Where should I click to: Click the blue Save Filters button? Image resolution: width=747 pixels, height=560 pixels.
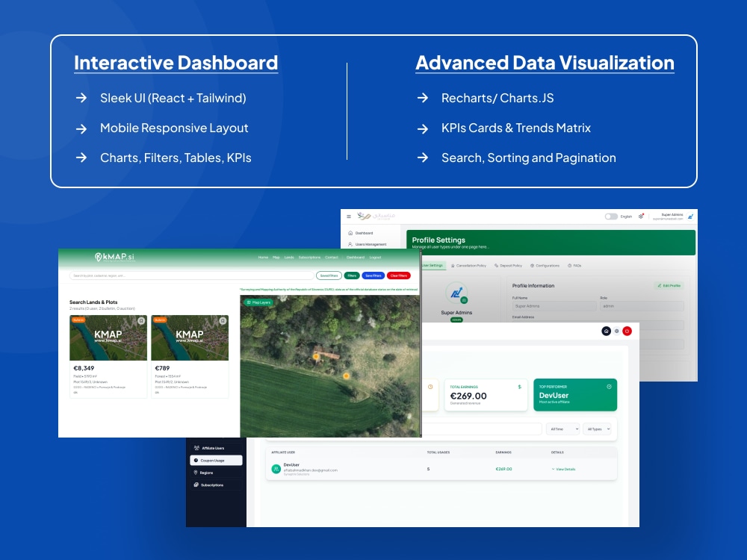[373, 276]
